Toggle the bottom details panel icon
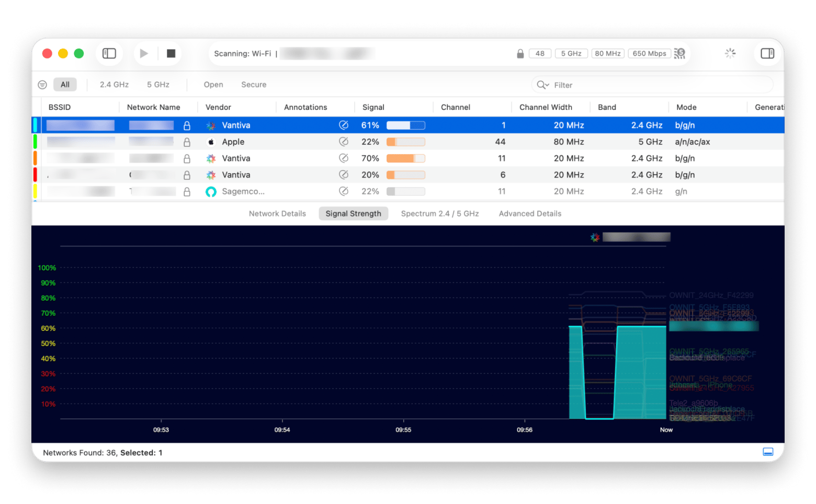The image size is (816, 504). pyautogui.click(x=768, y=452)
